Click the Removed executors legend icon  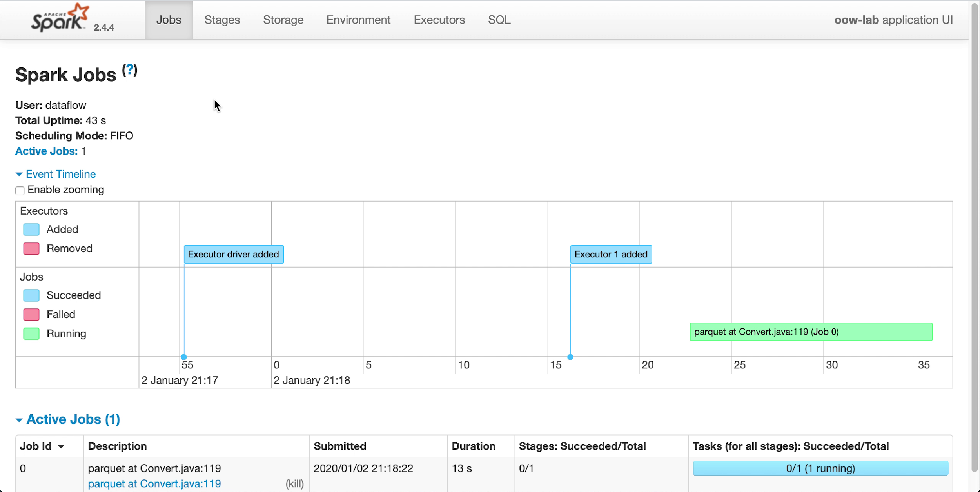pyautogui.click(x=31, y=248)
